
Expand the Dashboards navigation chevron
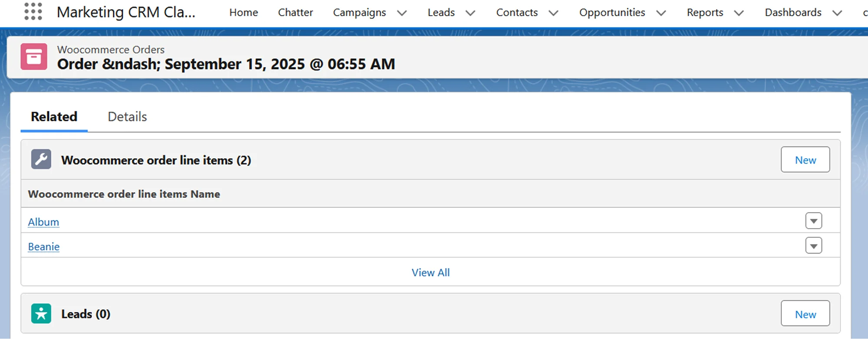pyautogui.click(x=837, y=13)
